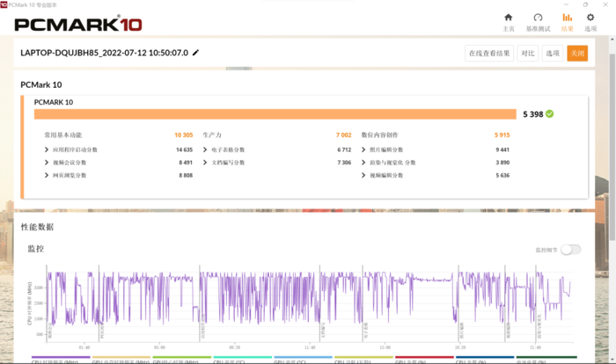Select the Results (结果) bar chart icon
This screenshot has height=364, width=616.
point(567,18)
